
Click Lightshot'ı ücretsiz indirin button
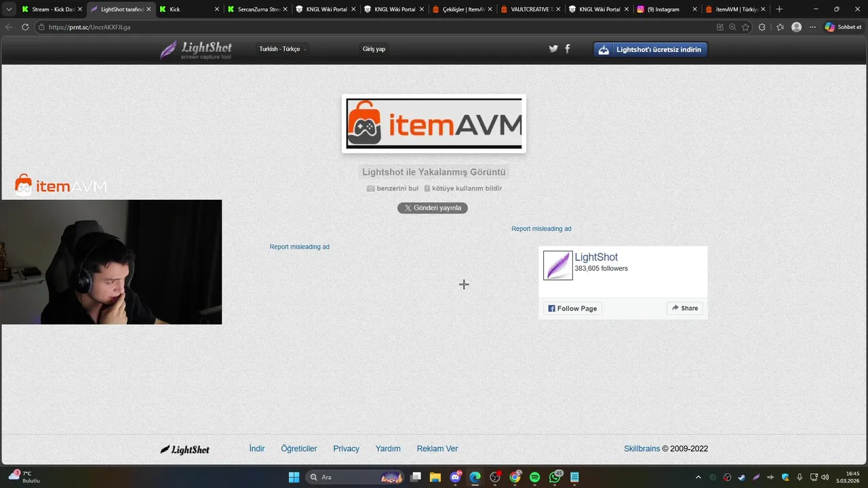pyautogui.click(x=650, y=49)
